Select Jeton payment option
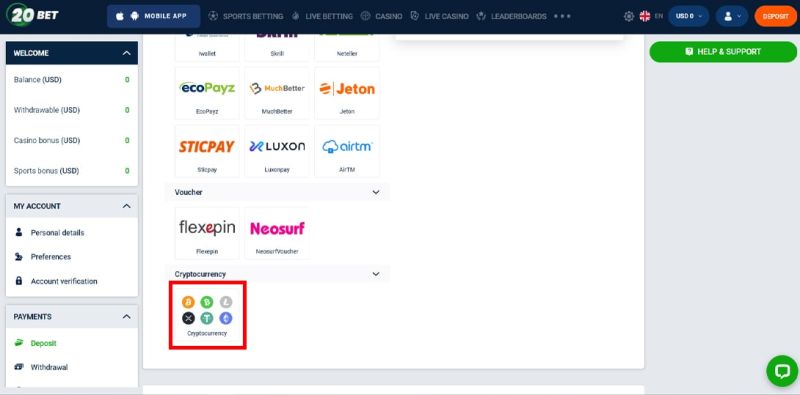This screenshot has width=800, height=395. [347, 93]
